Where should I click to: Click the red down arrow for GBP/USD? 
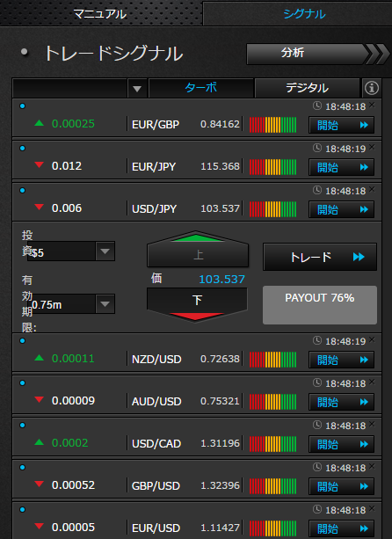point(40,484)
